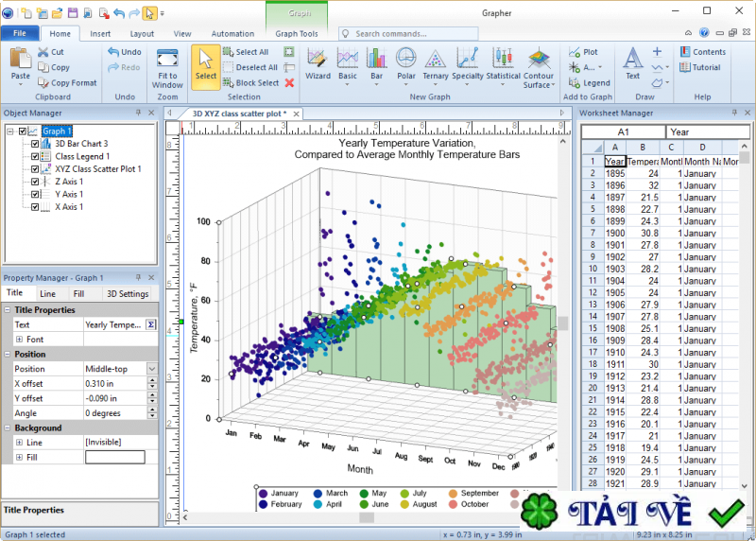Expand the Font property row
This screenshot has height=541, width=756.
(x=19, y=340)
